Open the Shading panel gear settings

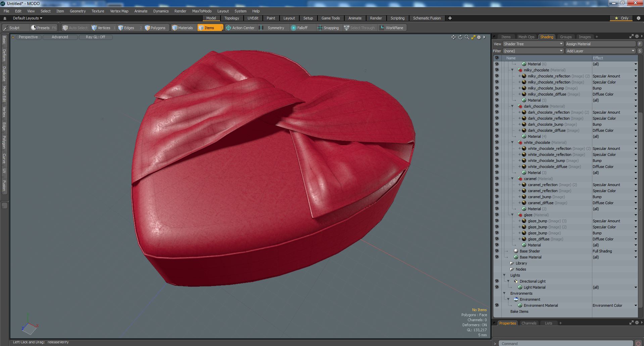[637, 36]
